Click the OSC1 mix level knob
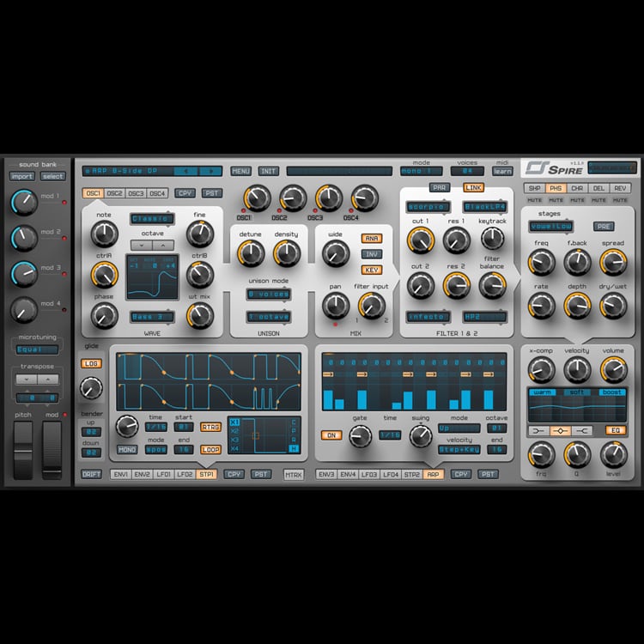Image resolution: width=644 pixels, height=644 pixels. (257, 198)
